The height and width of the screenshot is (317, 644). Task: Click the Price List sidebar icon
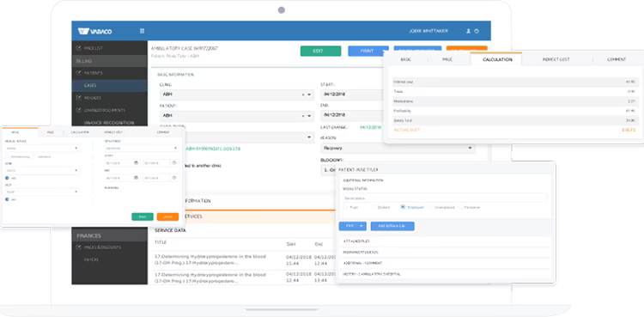click(78, 48)
